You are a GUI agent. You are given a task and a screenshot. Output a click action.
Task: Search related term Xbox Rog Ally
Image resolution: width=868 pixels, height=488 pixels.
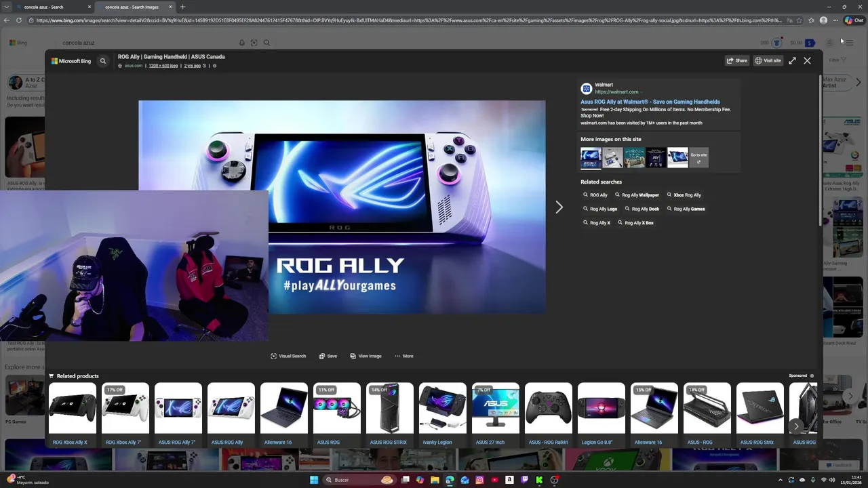[684, 195]
